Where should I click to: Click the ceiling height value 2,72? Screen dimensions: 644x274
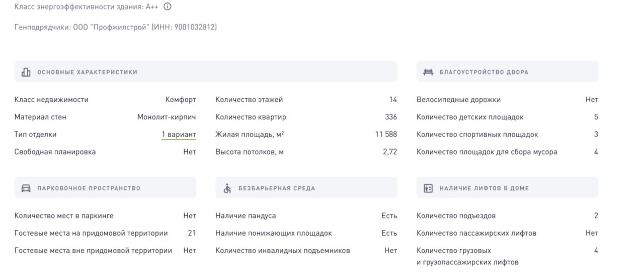click(390, 152)
